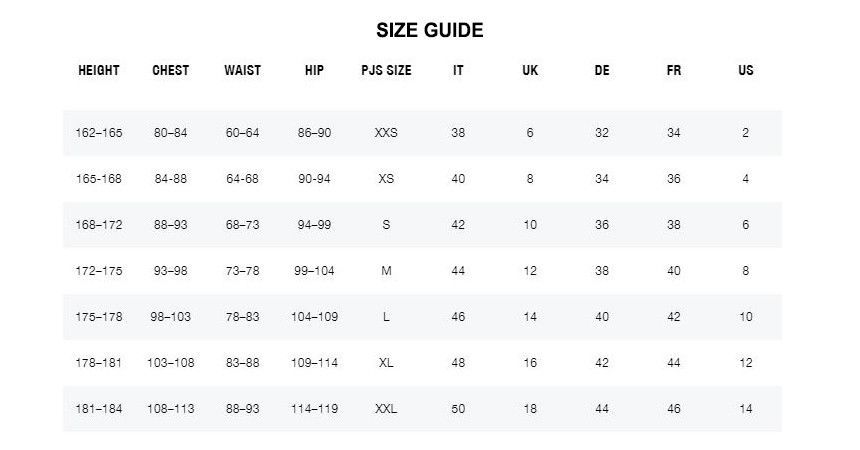
Task: Click the XL size cell
Action: (x=386, y=363)
